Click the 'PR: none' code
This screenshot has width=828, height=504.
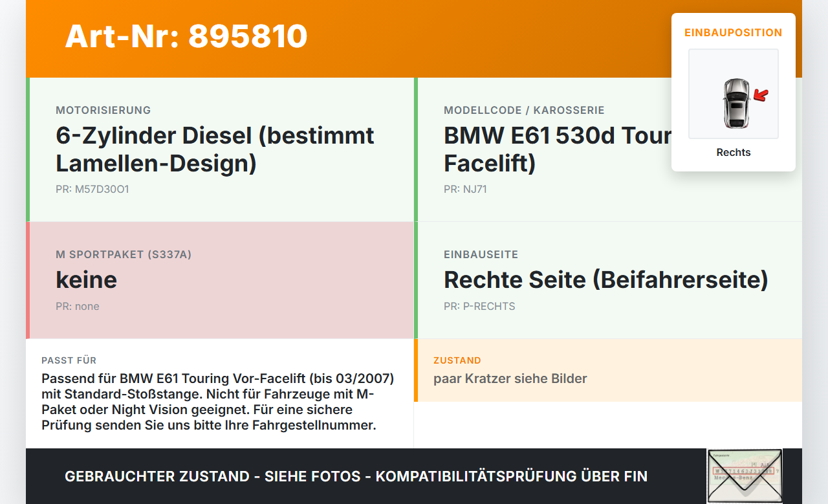(78, 306)
